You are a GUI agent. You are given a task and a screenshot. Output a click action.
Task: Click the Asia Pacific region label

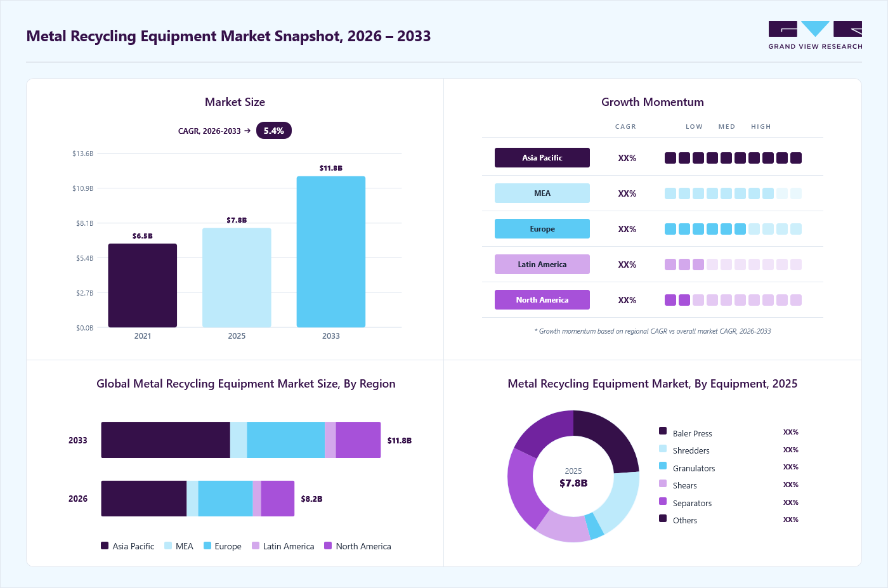(542, 158)
